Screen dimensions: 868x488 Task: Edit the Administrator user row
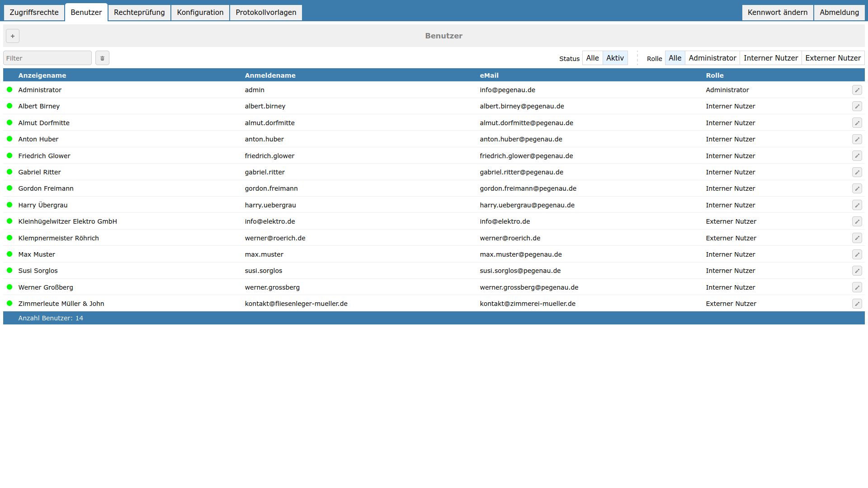[857, 90]
